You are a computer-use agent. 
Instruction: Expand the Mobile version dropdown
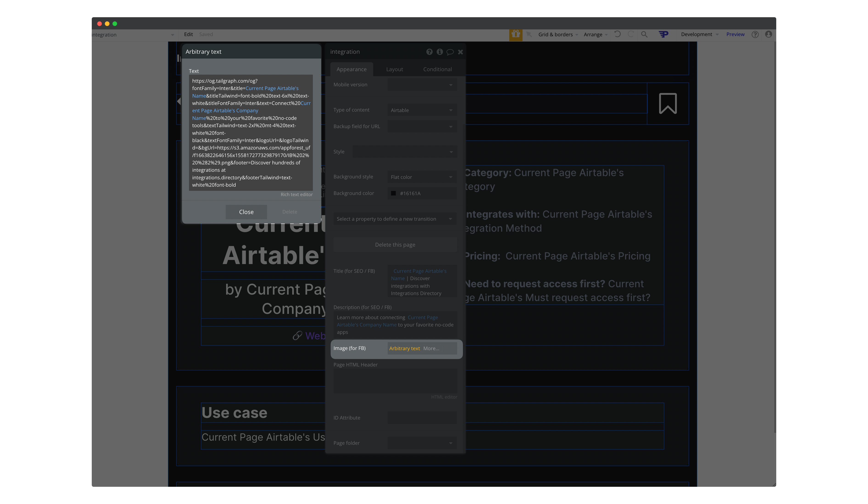tap(422, 84)
